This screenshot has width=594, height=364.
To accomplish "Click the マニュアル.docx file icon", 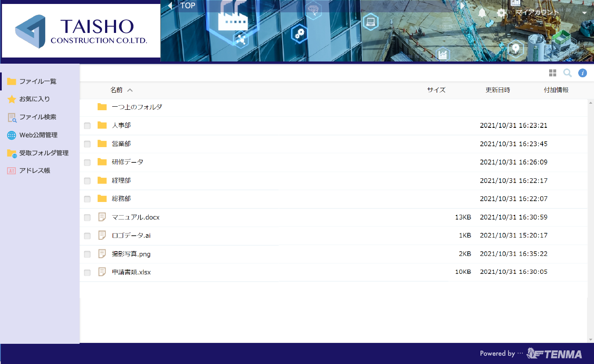I will [102, 217].
